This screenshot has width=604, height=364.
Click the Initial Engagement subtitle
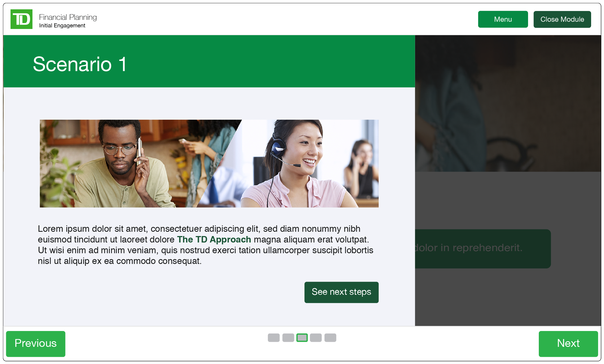pyautogui.click(x=62, y=25)
